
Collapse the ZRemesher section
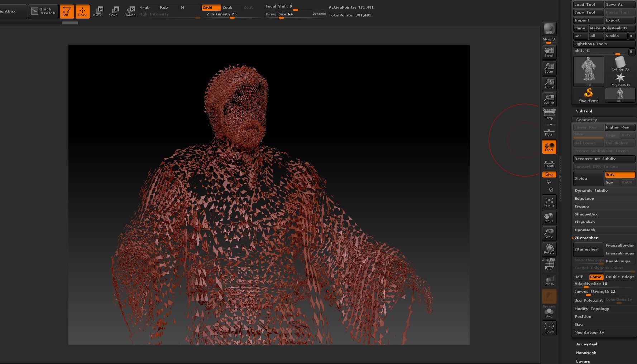click(x=586, y=238)
